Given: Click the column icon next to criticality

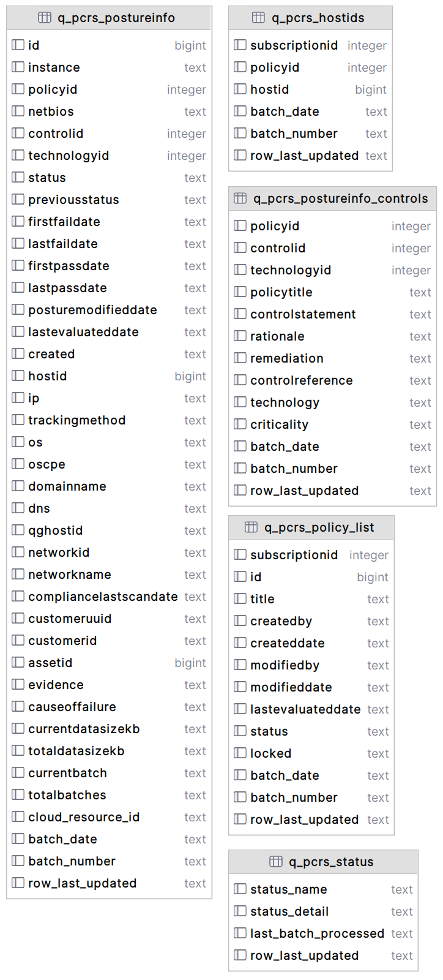Looking at the screenshot, I should pyautogui.click(x=240, y=424).
